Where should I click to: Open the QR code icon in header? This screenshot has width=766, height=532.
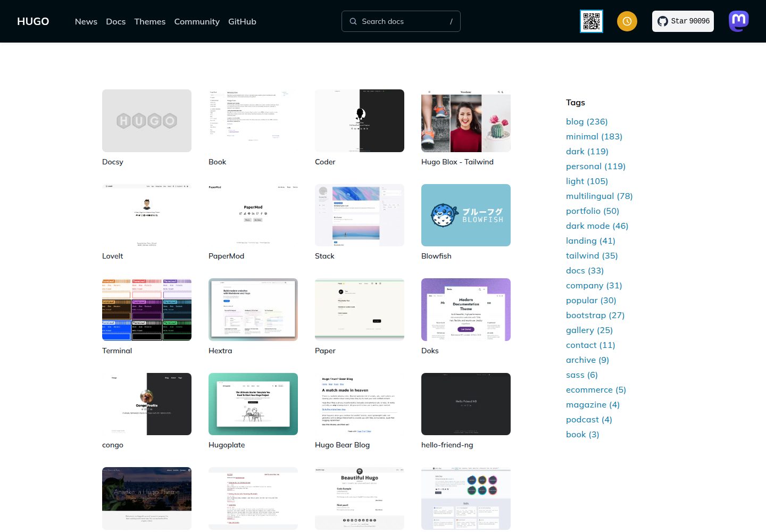click(592, 21)
